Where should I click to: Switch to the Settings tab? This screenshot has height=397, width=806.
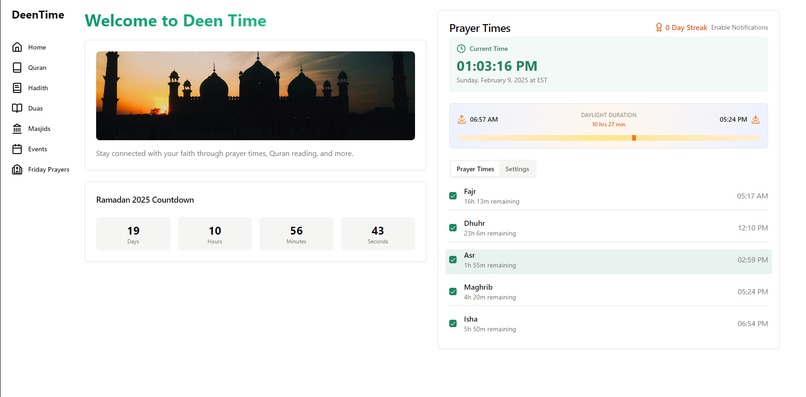tap(517, 169)
